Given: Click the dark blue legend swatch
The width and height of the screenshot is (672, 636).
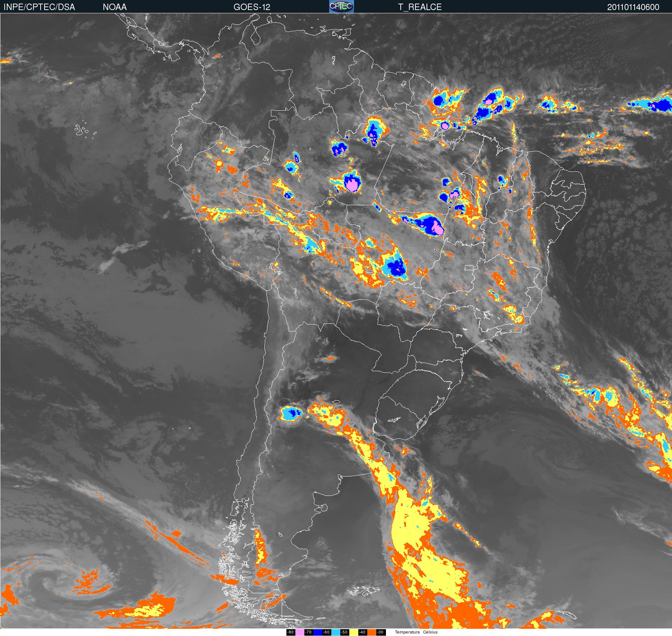Looking at the screenshot, I should click(x=318, y=632).
